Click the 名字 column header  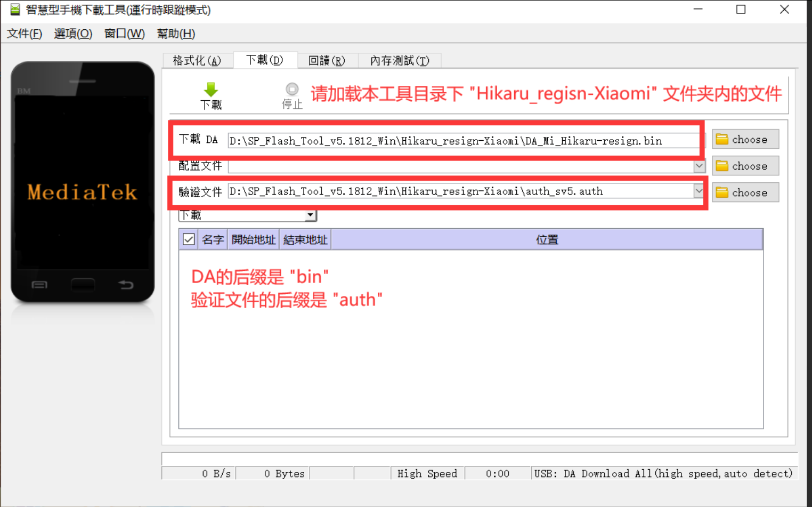coord(213,239)
